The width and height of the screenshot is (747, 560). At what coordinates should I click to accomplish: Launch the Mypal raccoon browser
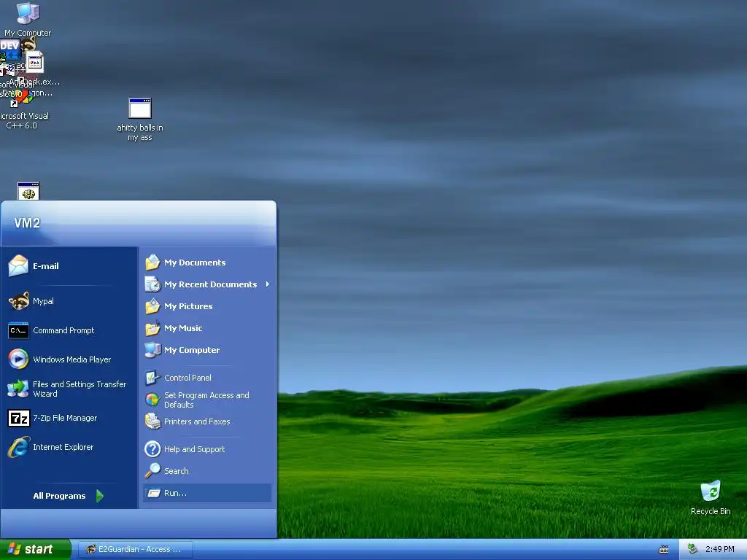point(69,301)
